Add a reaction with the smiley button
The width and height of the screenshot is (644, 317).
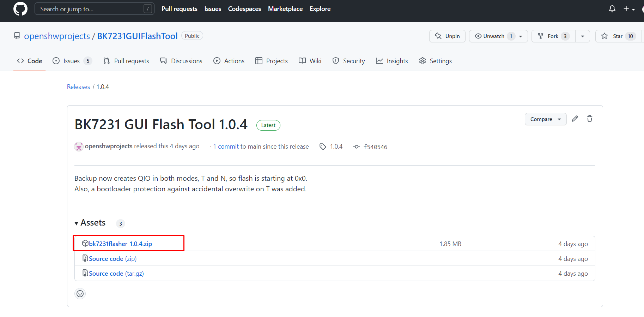coord(80,294)
